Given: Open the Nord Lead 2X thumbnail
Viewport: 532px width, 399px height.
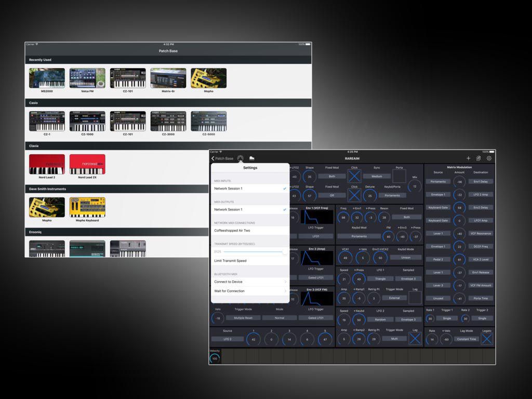Looking at the screenshot, I should (x=87, y=164).
